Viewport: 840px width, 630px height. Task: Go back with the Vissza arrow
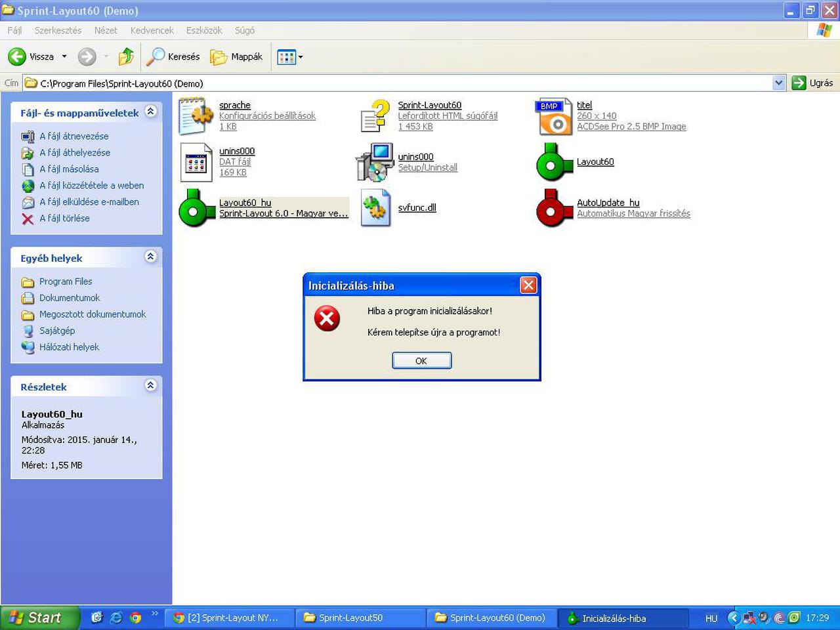tap(31, 57)
